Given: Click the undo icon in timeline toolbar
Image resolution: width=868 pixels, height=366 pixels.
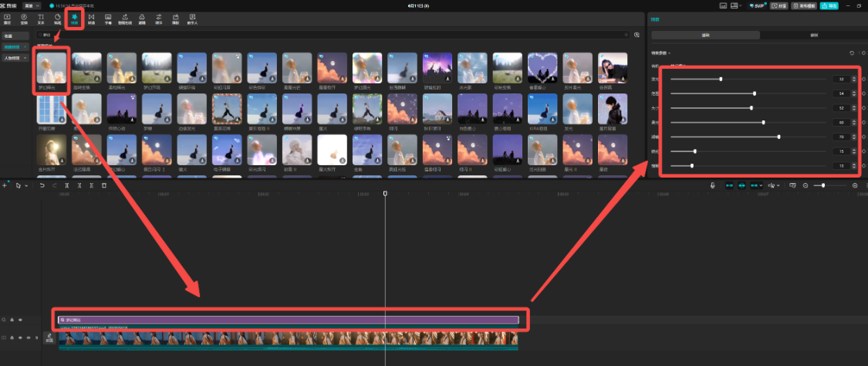Looking at the screenshot, I should click(42, 185).
